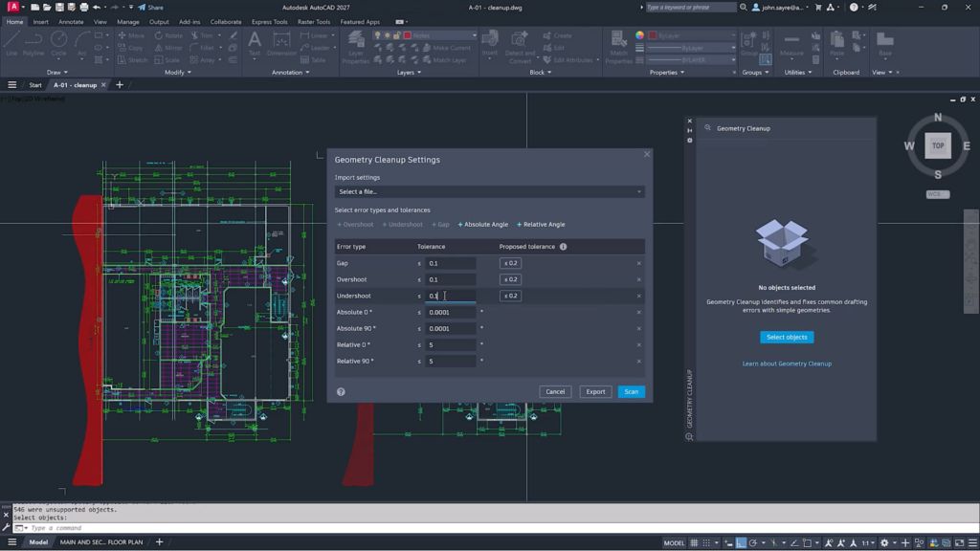Click the Export button

point(595,391)
